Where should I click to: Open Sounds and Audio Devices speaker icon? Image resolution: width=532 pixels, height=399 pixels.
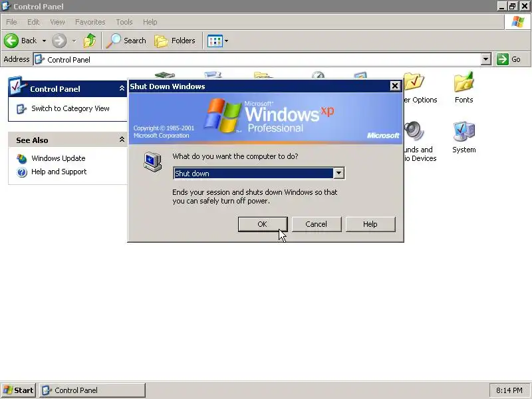point(414,131)
